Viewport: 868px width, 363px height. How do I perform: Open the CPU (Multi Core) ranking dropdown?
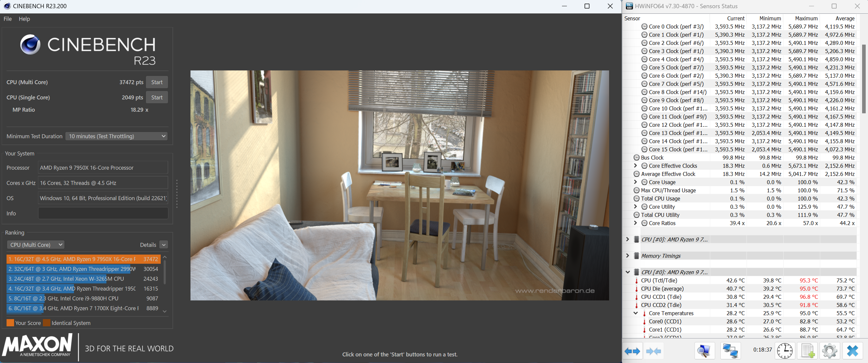[36, 245]
